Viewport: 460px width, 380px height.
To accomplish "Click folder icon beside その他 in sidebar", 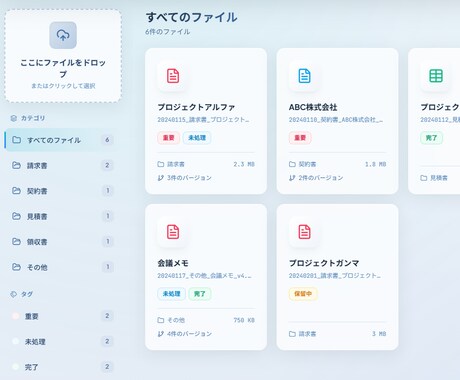I will point(16,267).
